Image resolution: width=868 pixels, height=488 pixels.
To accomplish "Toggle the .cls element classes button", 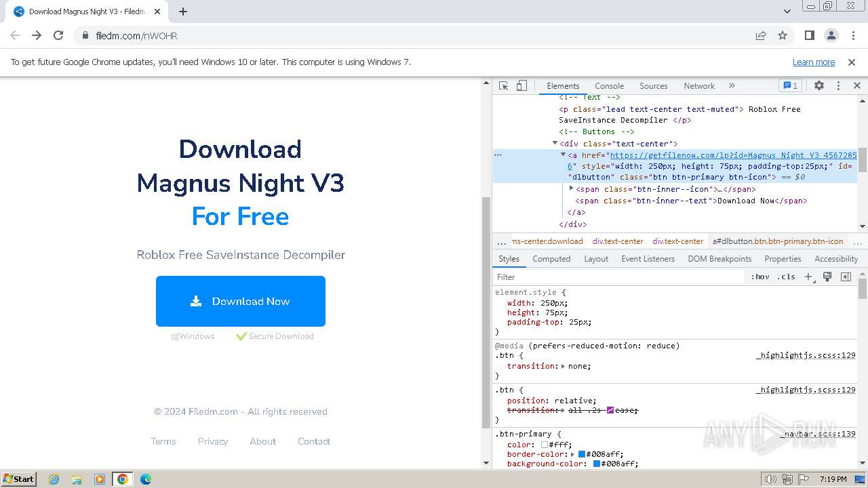I will [x=786, y=277].
